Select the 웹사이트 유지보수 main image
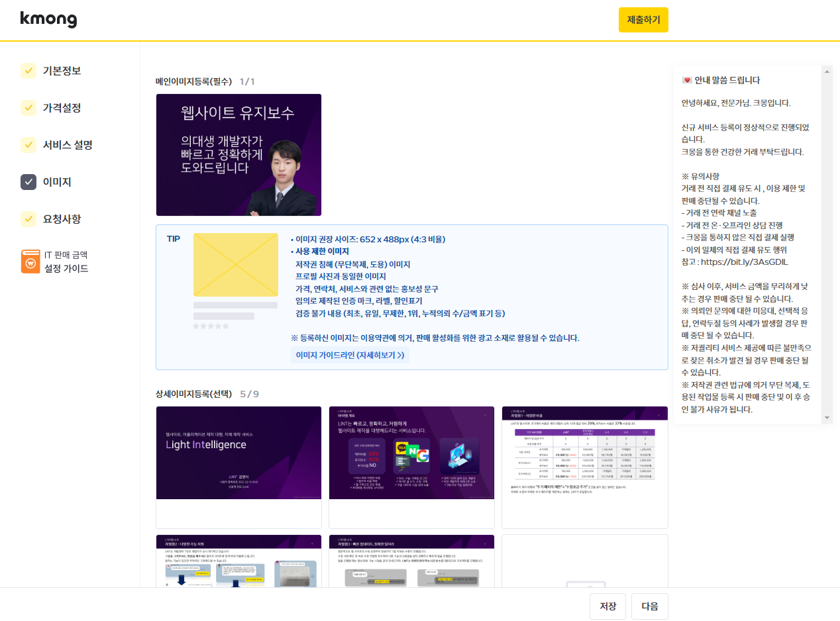 coord(238,155)
